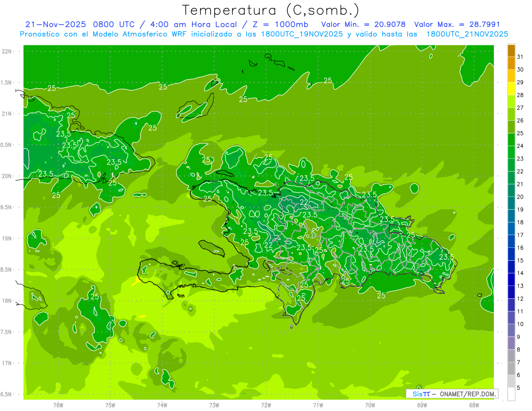Click the '74W' longitude axis label
The width and height of the screenshot is (532, 411).
click(162, 405)
